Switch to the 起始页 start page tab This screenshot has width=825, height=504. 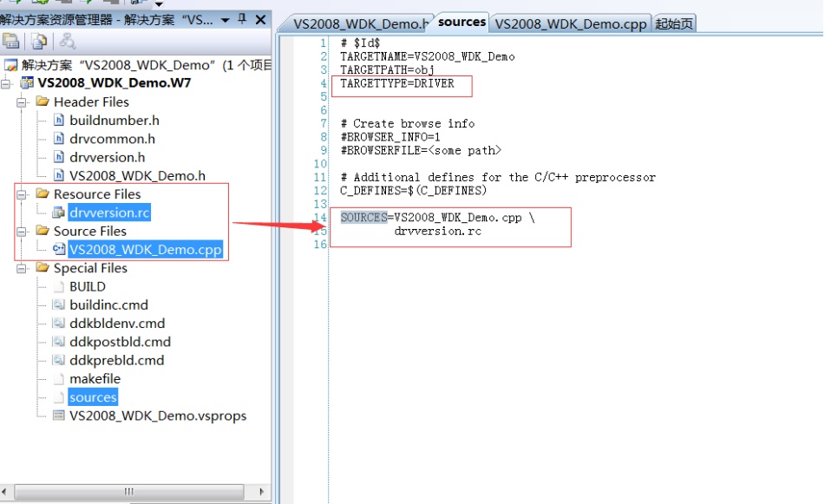click(x=674, y=23)
